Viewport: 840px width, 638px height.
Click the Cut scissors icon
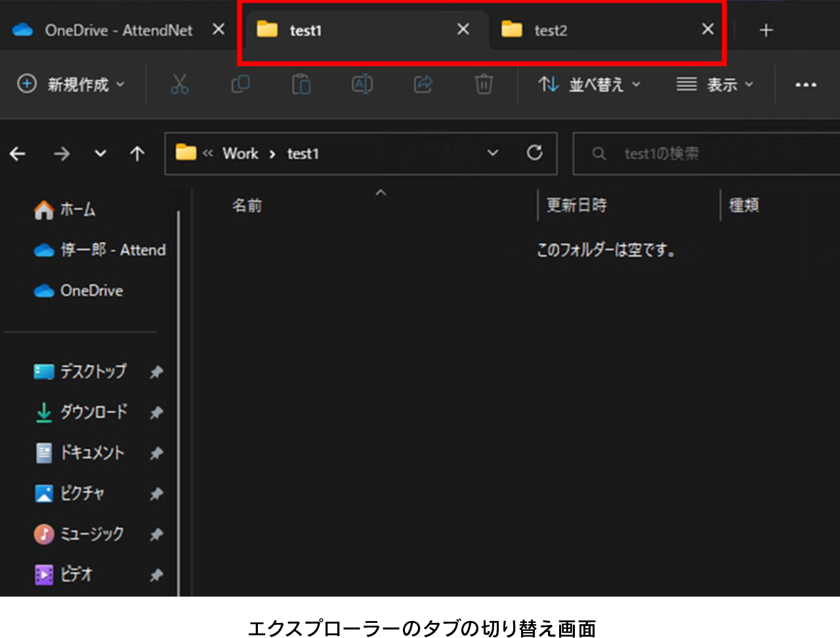179,84
